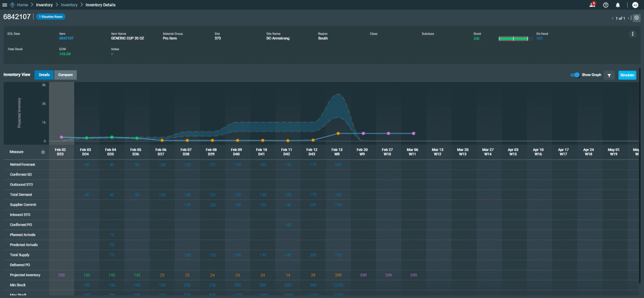Viewport: 644px width, 298px height.
Task: Select the Confirmed SO row label
Action: [21, 175]
